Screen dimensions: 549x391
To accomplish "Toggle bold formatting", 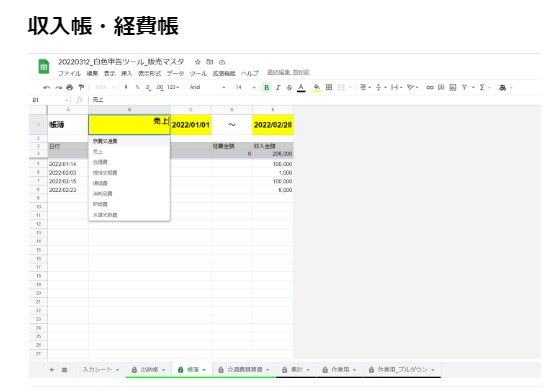I will pos(266,88).
